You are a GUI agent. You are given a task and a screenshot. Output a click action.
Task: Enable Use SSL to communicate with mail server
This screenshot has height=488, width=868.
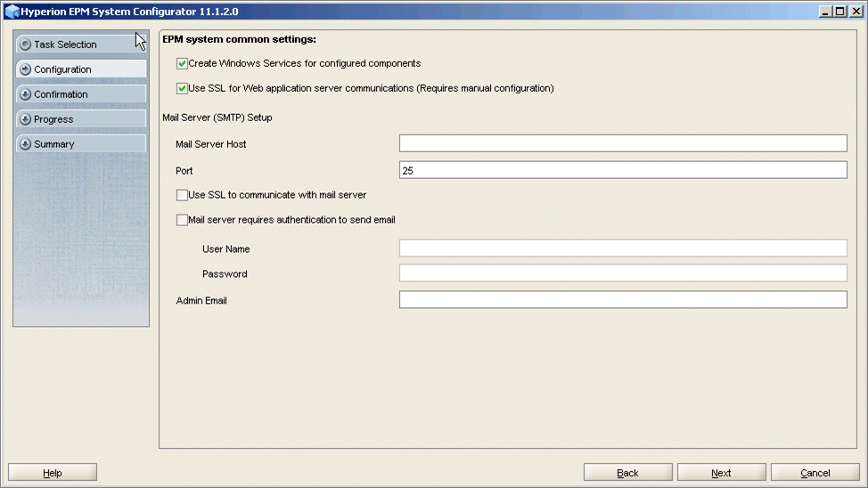pyautogui.click(x=182, y=195)
